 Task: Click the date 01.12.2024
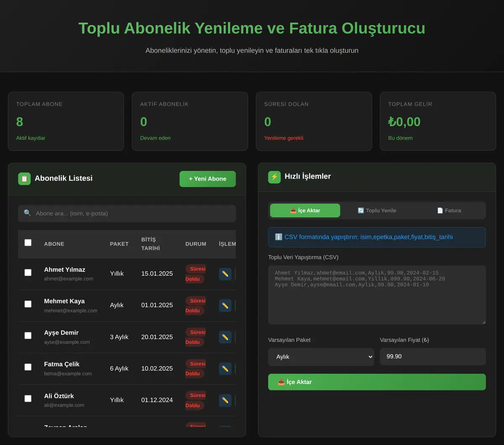coord(157,400)
